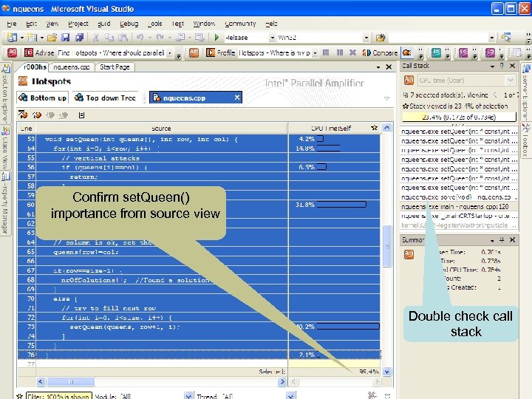This screenshot has width=532, height=399.
Task: Switch to the r000hs tab
Action: tap(35, 66)
